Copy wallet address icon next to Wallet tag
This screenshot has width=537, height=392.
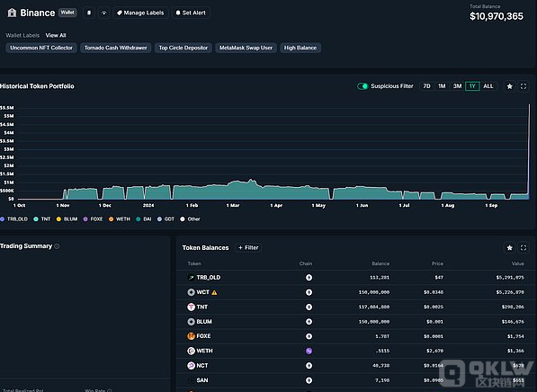point(89,13)
